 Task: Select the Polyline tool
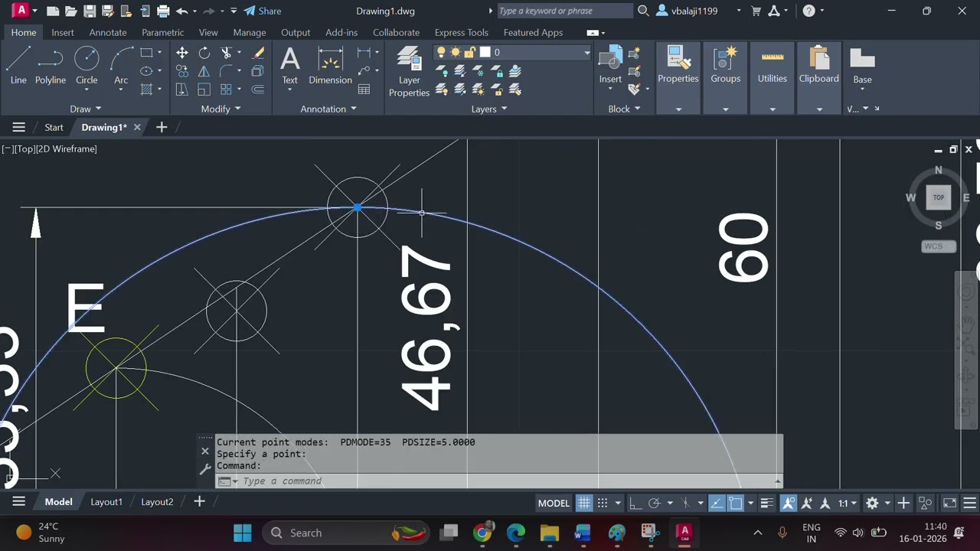click(51, 65)
